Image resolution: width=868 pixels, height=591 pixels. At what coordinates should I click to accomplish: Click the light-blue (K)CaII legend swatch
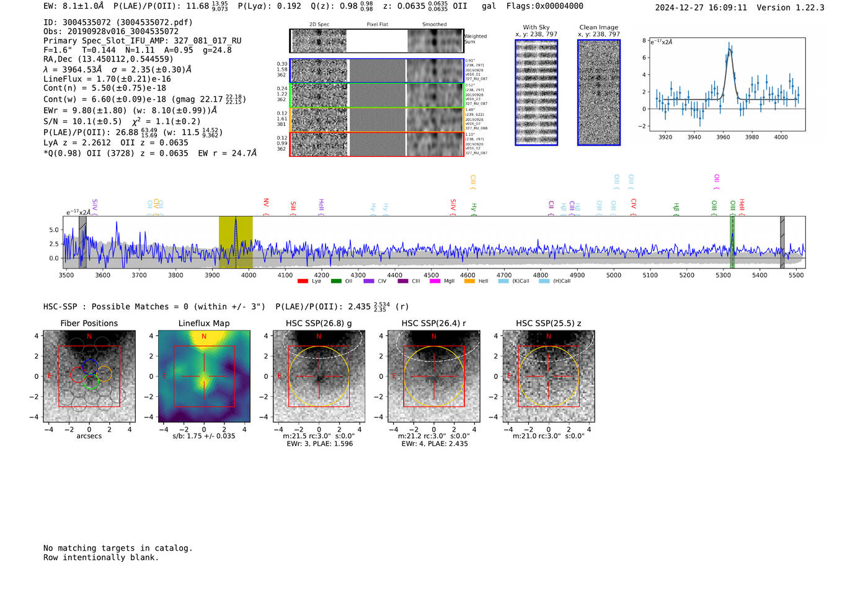coord(503,282)
